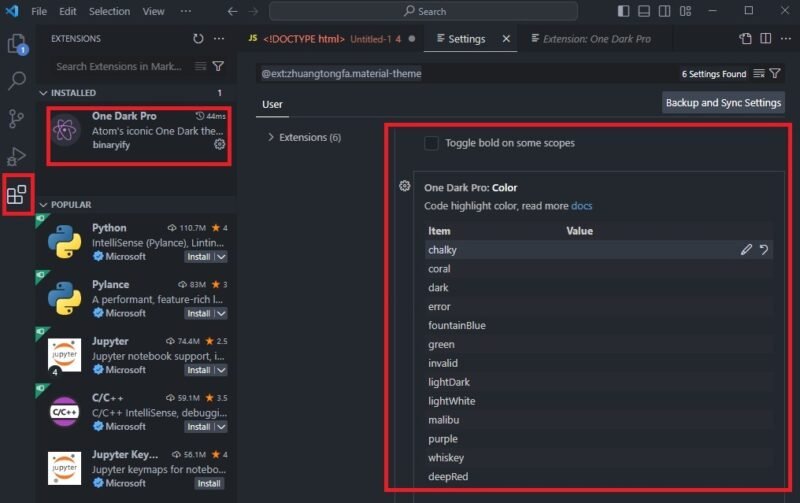The height and width of the screenshot is (503, 800).
Task: Open the Search view in activity bar
Action: [x=17, y=81]
